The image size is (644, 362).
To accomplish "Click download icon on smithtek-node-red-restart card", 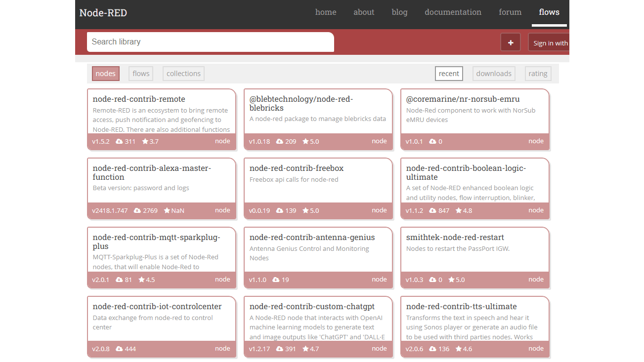I will (x=433, y=280).
